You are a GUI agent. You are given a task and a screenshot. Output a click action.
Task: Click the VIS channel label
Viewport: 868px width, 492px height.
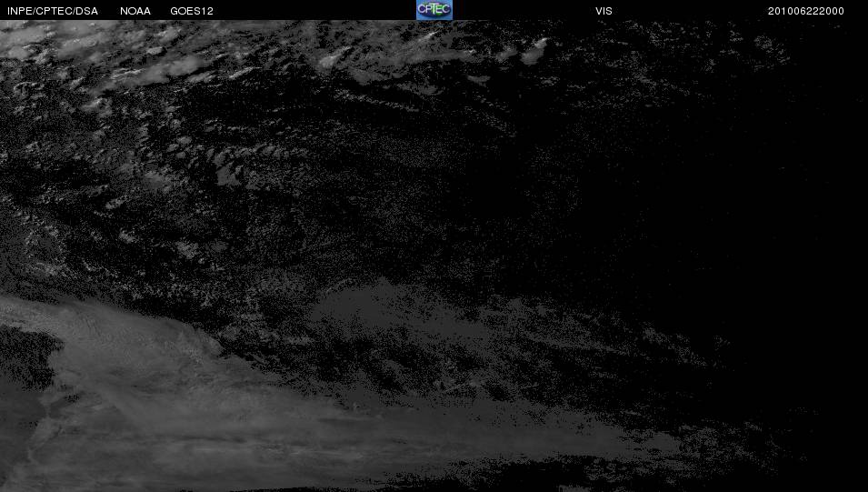click(x=604, y=11)
